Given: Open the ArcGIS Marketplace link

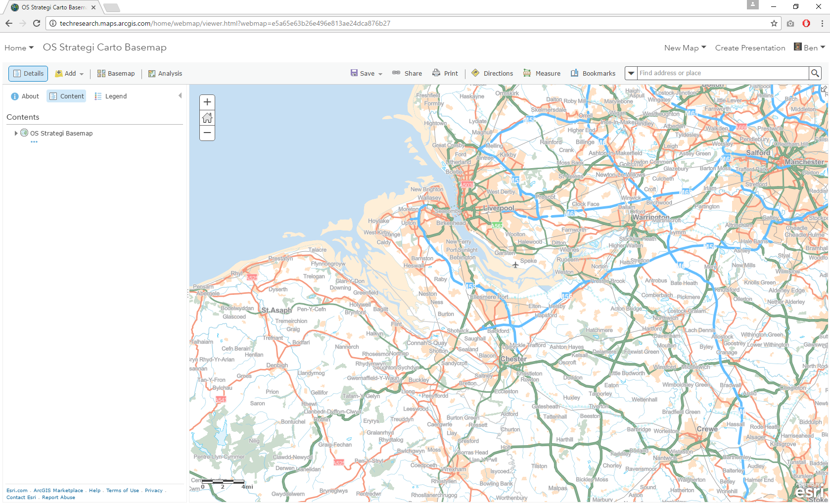Looking at the screenshot, I should (x=58, y=491).
